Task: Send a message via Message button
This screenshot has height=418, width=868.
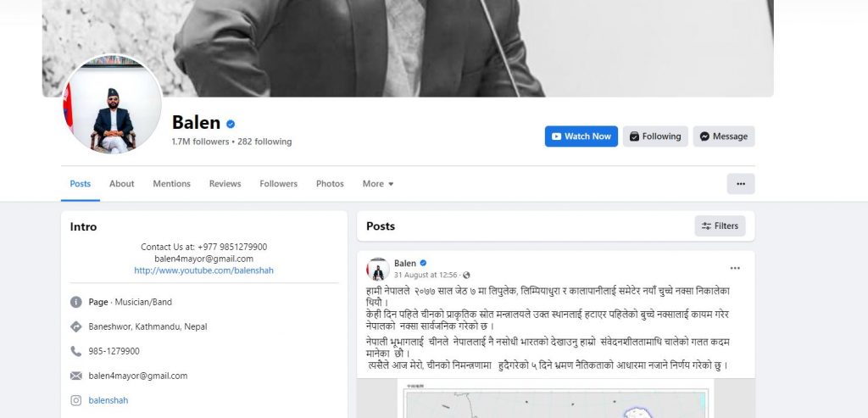Action: 724,137
